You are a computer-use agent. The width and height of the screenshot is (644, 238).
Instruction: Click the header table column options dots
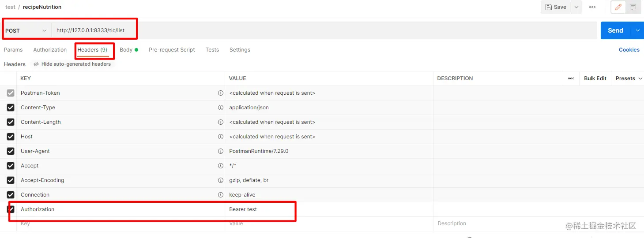tap(571, 78)
